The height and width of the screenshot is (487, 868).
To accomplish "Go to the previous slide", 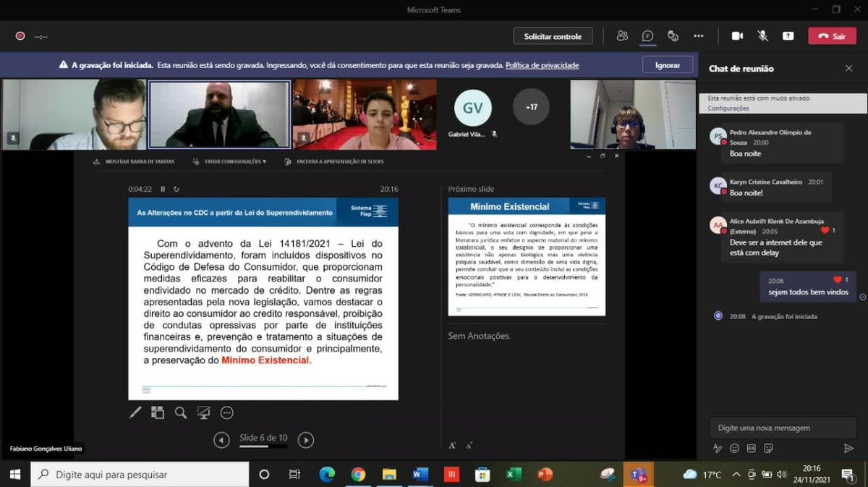I will 221,440.
